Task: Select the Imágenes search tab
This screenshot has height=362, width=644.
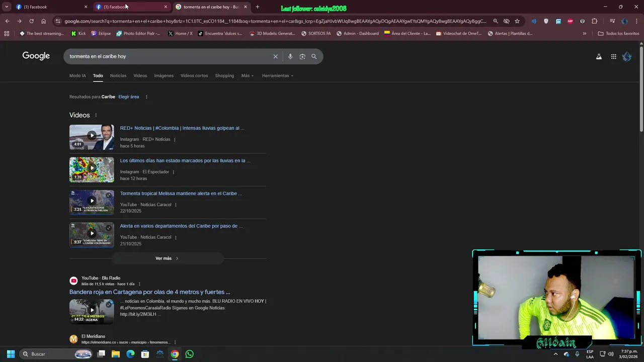Action: point(164,75)
